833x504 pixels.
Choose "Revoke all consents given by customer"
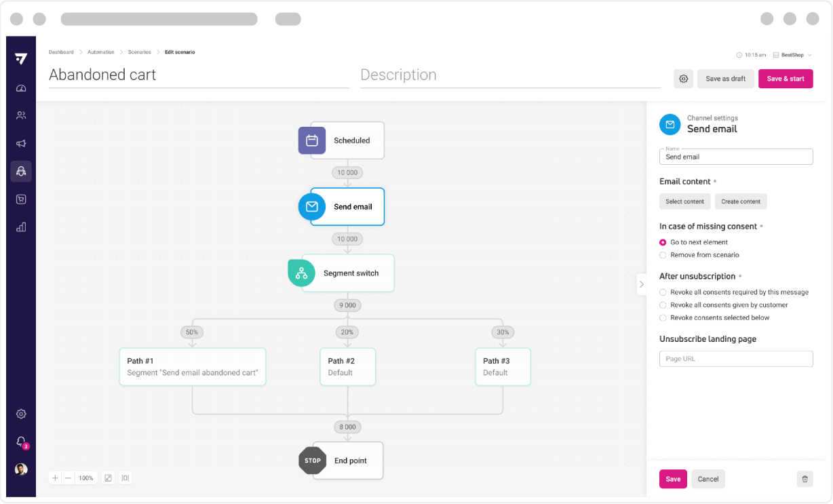663,305
